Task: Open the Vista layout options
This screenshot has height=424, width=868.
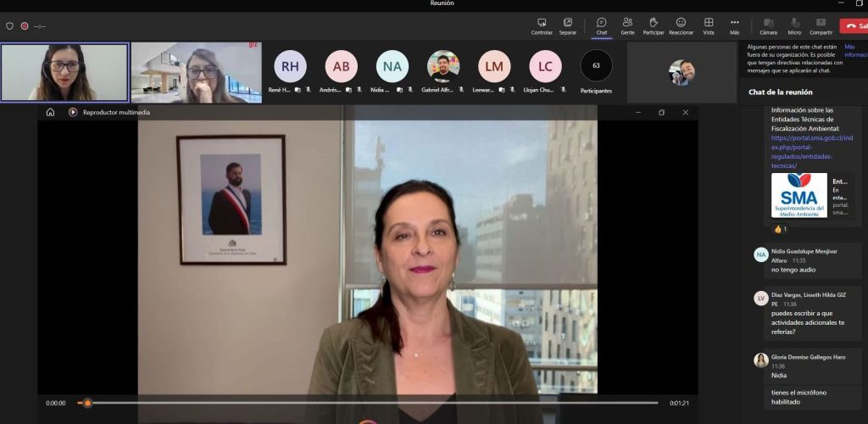Action: coord(708,23)
